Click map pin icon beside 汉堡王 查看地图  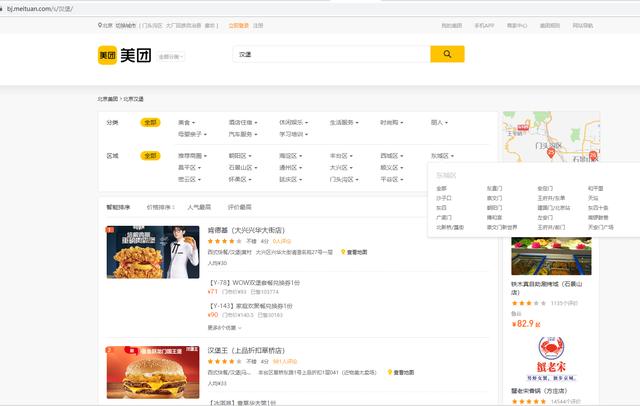[390, 372]
